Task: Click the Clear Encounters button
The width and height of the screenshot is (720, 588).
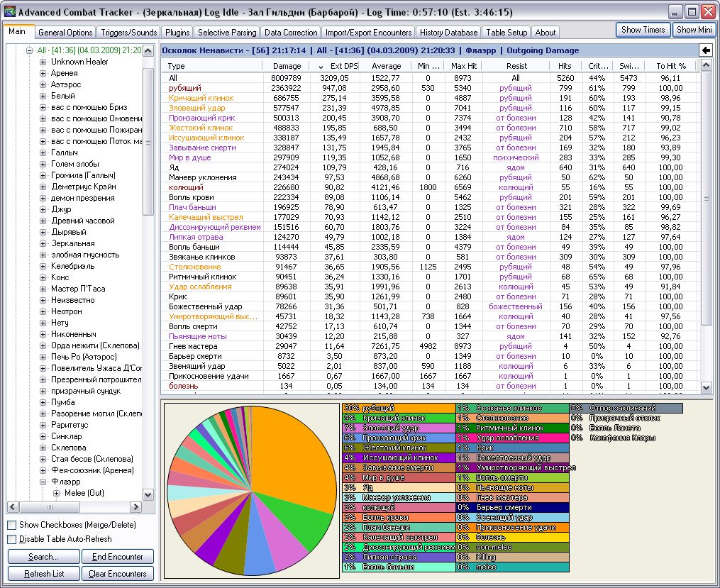Action: click(118, 574)
